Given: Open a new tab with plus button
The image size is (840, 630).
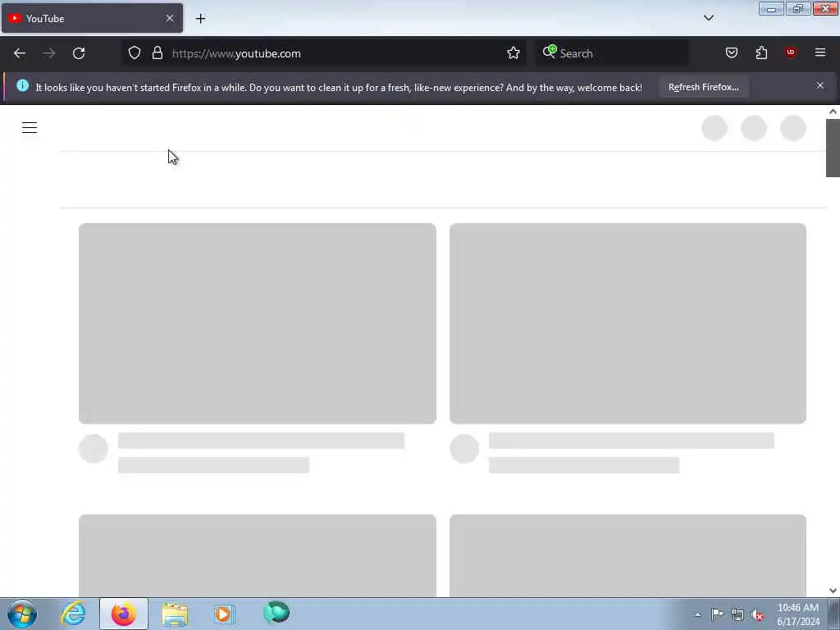Looking at the screenshot, I should click(x=200, y=19).
